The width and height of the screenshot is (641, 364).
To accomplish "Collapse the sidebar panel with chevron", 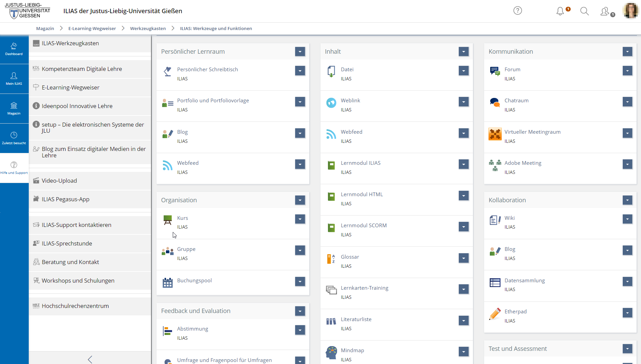I will coord(90,359).
